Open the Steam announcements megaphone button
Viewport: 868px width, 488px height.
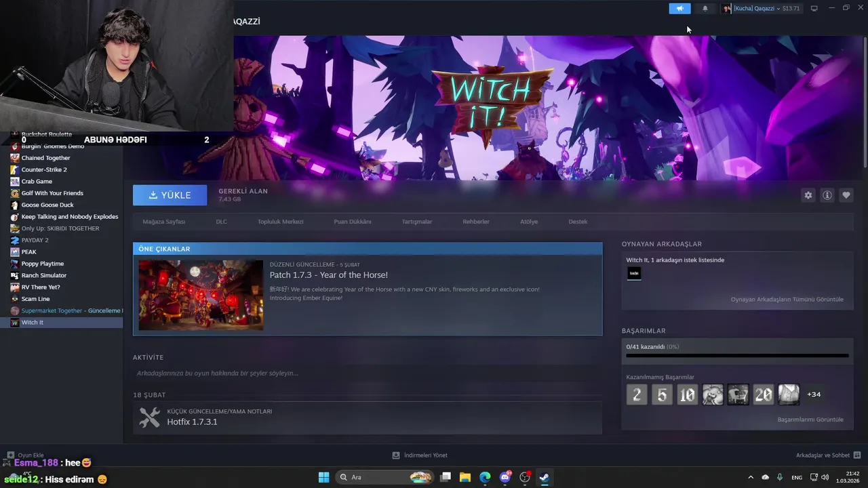[x=679, y=8]
